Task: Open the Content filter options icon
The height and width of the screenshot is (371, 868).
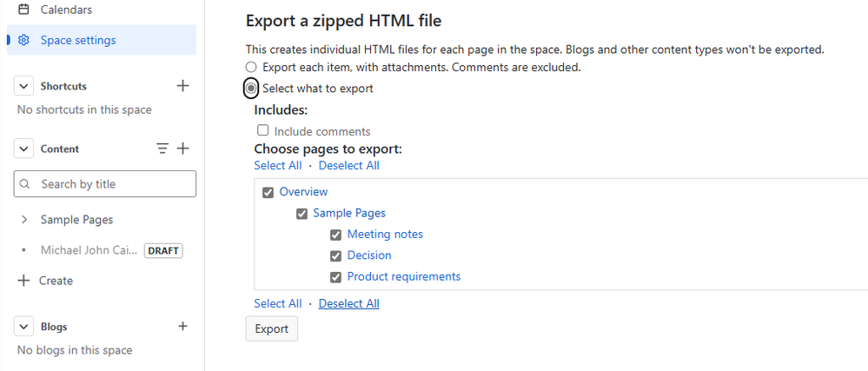Action: tap(162, 149)
